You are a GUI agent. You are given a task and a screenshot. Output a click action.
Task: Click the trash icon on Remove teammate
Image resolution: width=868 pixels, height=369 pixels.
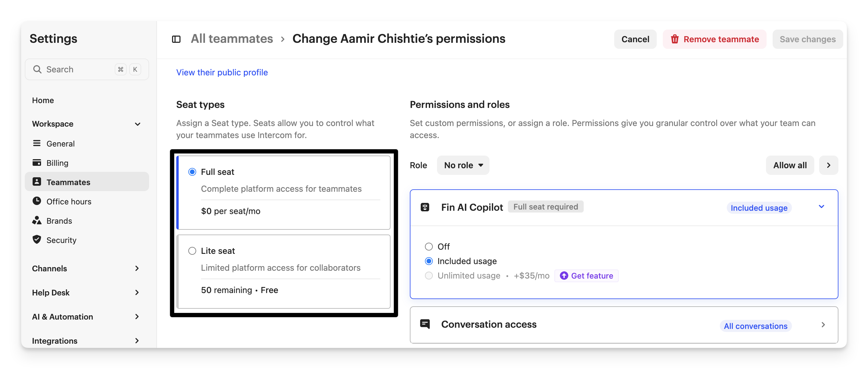tap(675, 39)
